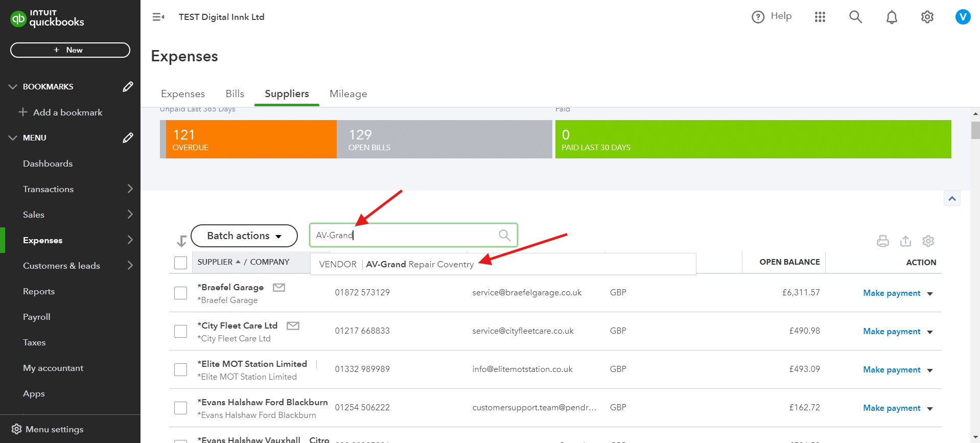Edit menu with pencil icon
Screen dimensions: 980x443
[128, 138]
